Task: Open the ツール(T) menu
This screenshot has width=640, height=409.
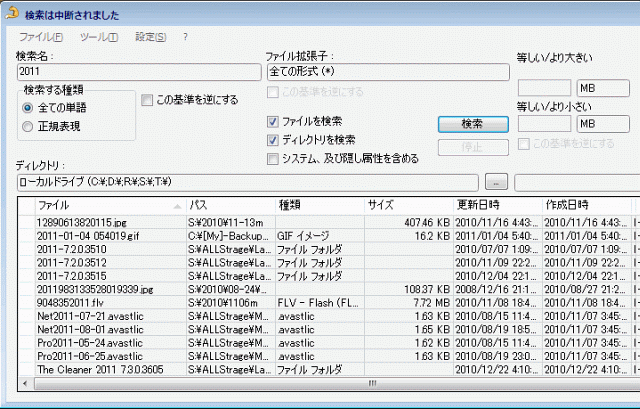Action: [98, 37]
